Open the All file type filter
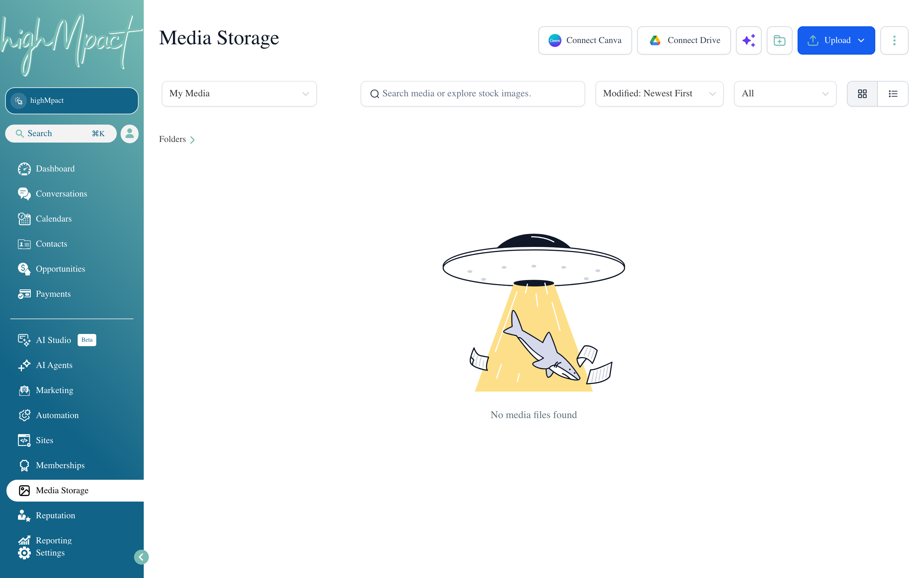This screenshot has height=578, width=924. click(x=785, y=94)
